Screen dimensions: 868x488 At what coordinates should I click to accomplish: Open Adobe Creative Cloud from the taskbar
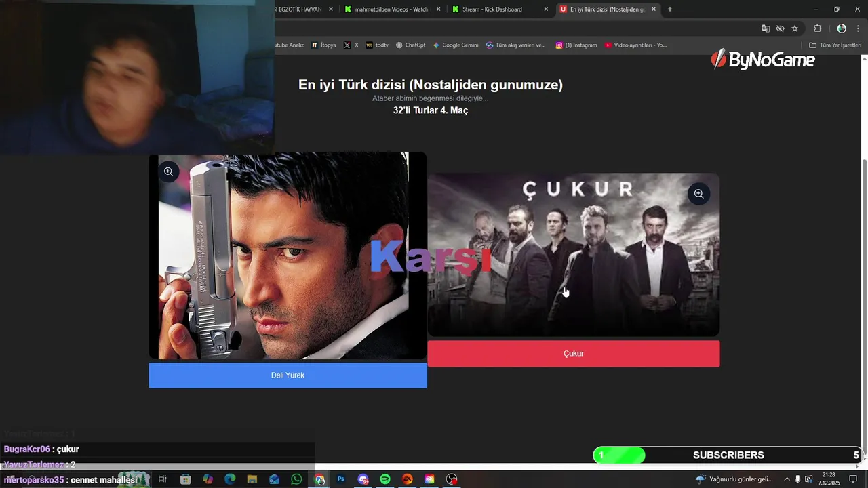point(429,479)
